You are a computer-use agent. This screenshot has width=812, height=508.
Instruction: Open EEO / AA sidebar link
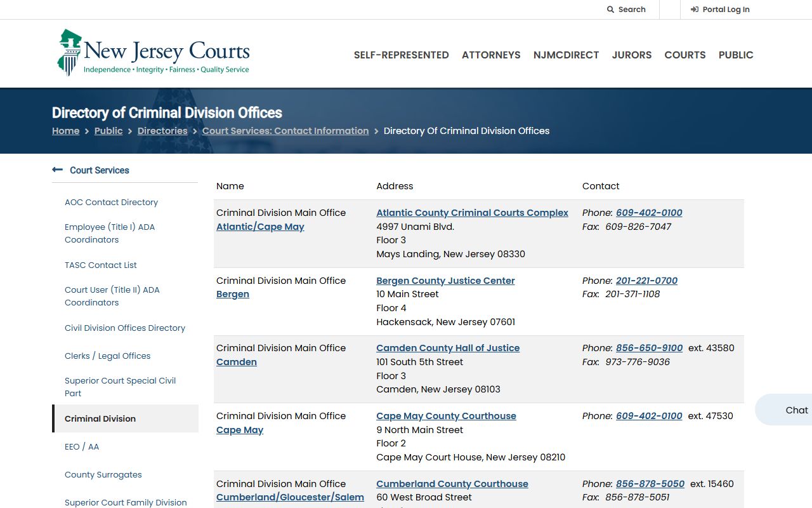(x=82, y=447)
